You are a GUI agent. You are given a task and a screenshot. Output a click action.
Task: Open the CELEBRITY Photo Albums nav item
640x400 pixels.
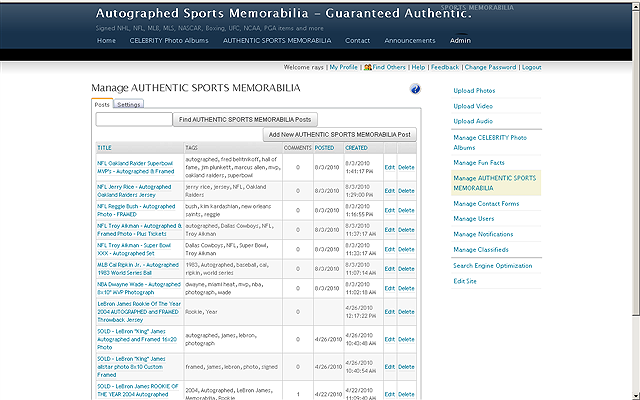(168, 41)
